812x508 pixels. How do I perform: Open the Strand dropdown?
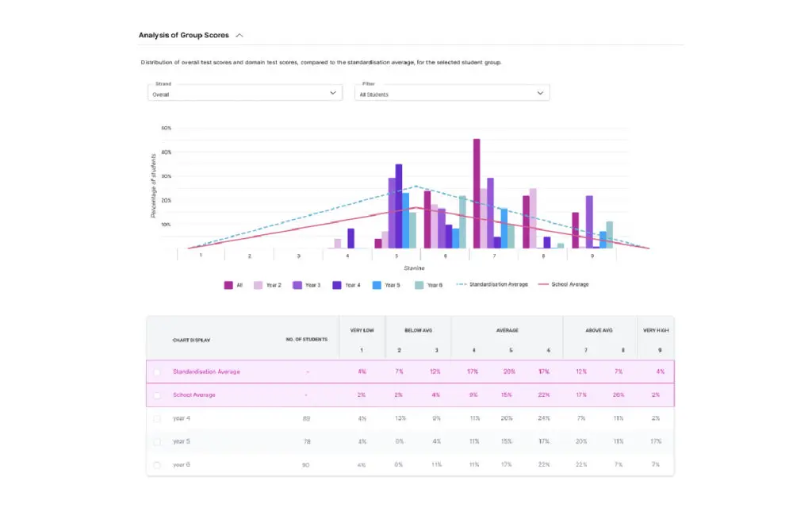tap(245, 93)
